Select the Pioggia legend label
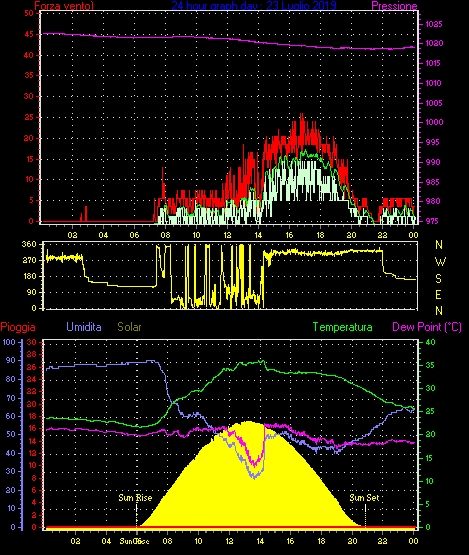 click(x=18, y=327)
